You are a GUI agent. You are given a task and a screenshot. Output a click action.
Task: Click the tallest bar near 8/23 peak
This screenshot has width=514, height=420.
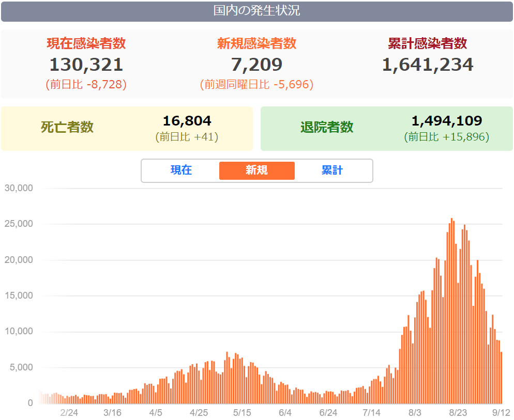point(451,310)
